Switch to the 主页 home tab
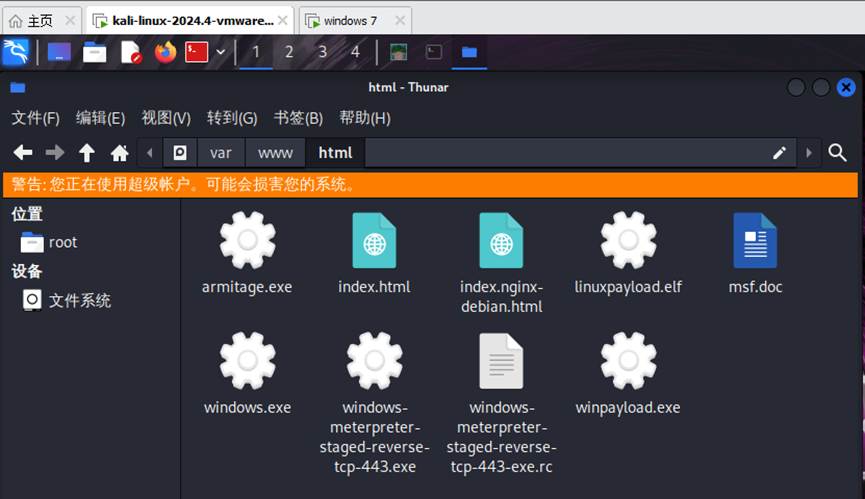The height and width of the screenshot is (499, 865). pos(40,21)
